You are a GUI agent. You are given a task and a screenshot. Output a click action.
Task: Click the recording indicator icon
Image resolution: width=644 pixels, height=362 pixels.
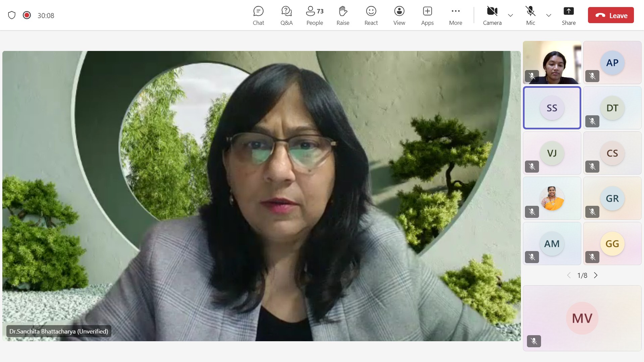27,15
